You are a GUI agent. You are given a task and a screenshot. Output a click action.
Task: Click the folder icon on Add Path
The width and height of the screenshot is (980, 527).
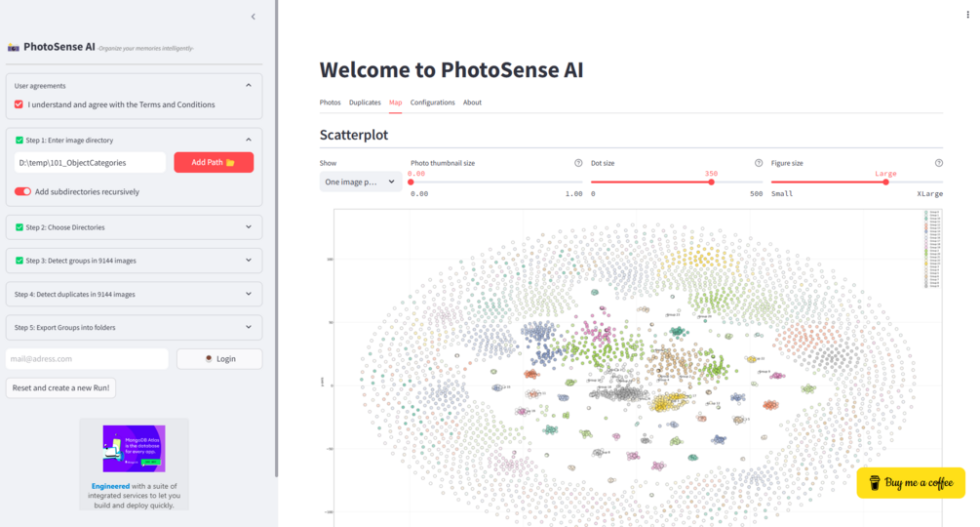coord(230,163)
